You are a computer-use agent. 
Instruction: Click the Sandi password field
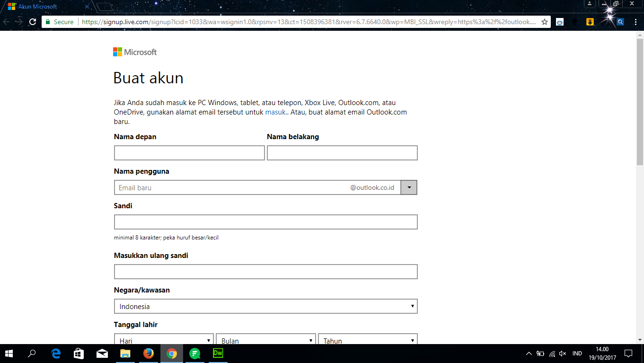[266, 222]
